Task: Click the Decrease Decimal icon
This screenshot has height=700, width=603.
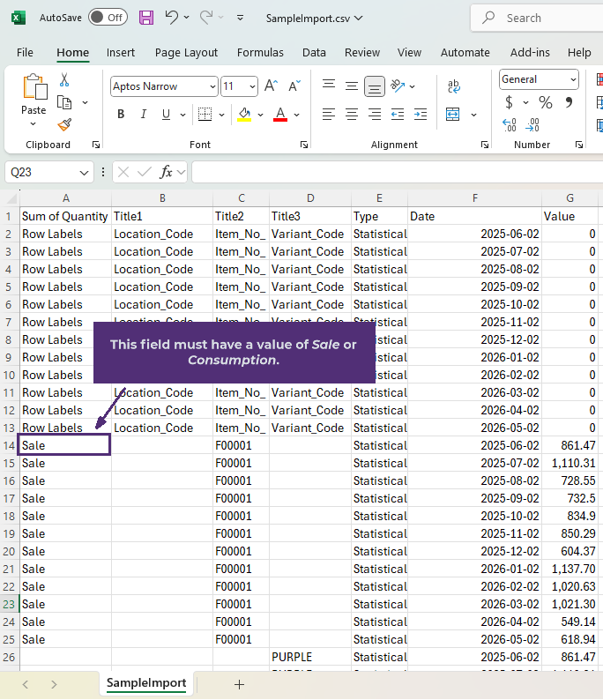Action: 532,125
